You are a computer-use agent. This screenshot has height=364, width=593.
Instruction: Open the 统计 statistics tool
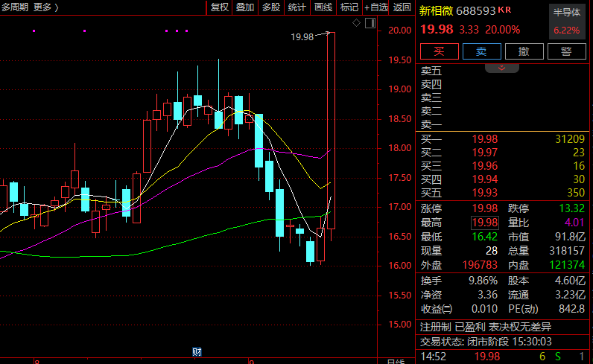[296, 7]
